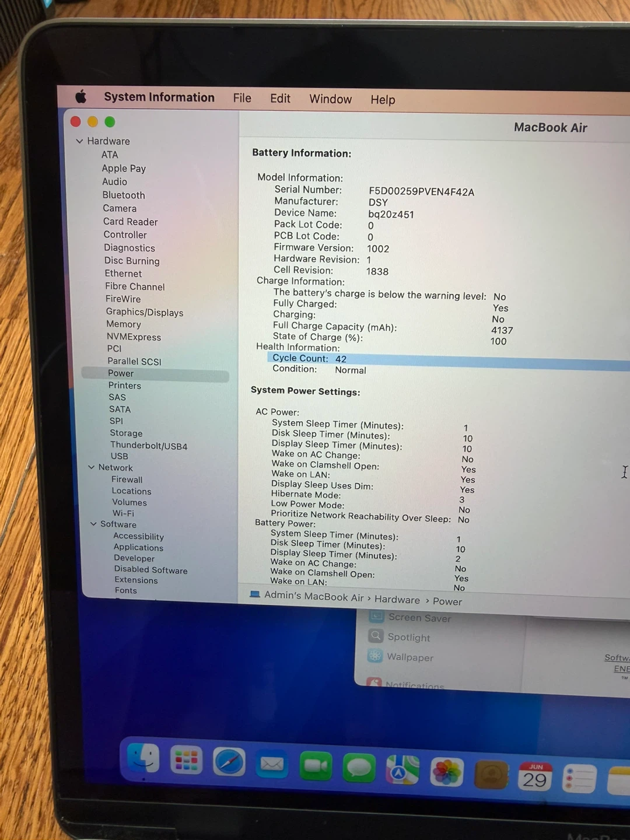Open Finder from the Dock
Screen dimensions: 630x840
pos(143,759)
